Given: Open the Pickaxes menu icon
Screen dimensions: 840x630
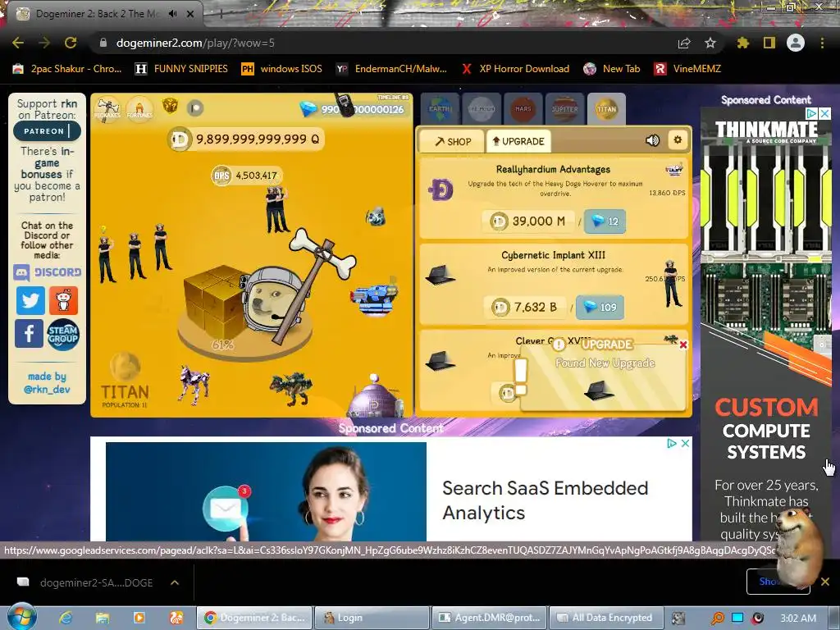Looking at the screenshot, I should [107, 109].
